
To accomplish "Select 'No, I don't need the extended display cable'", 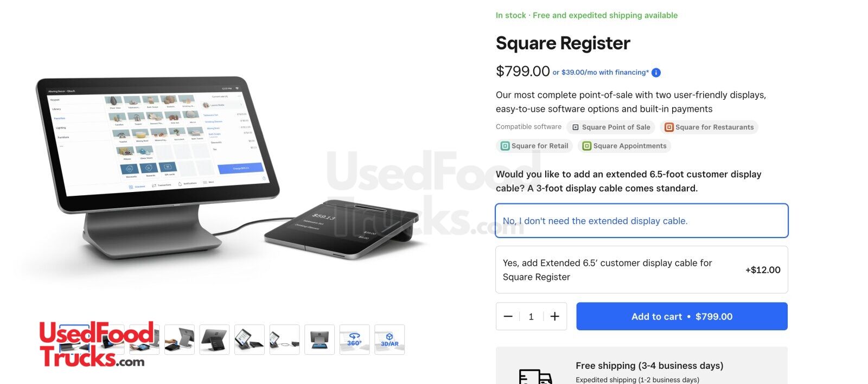I will 642,221.
